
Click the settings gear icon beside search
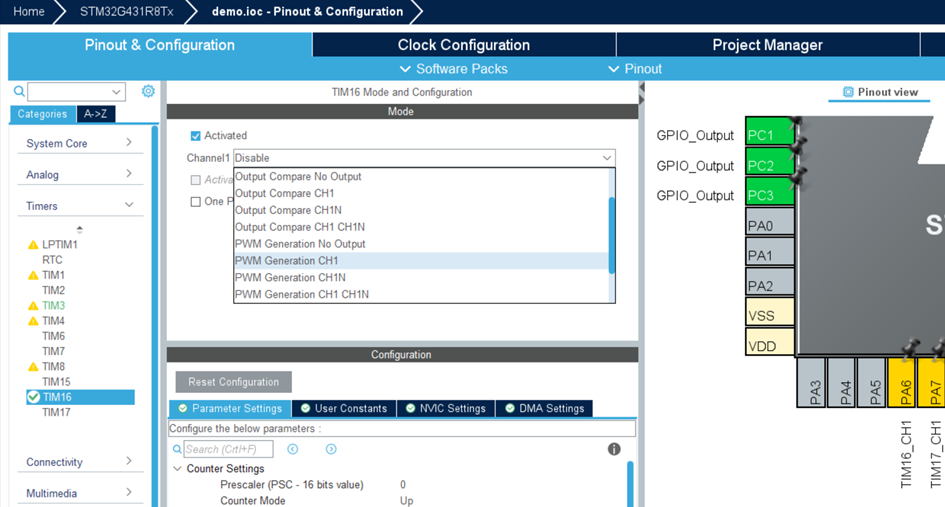148,91
